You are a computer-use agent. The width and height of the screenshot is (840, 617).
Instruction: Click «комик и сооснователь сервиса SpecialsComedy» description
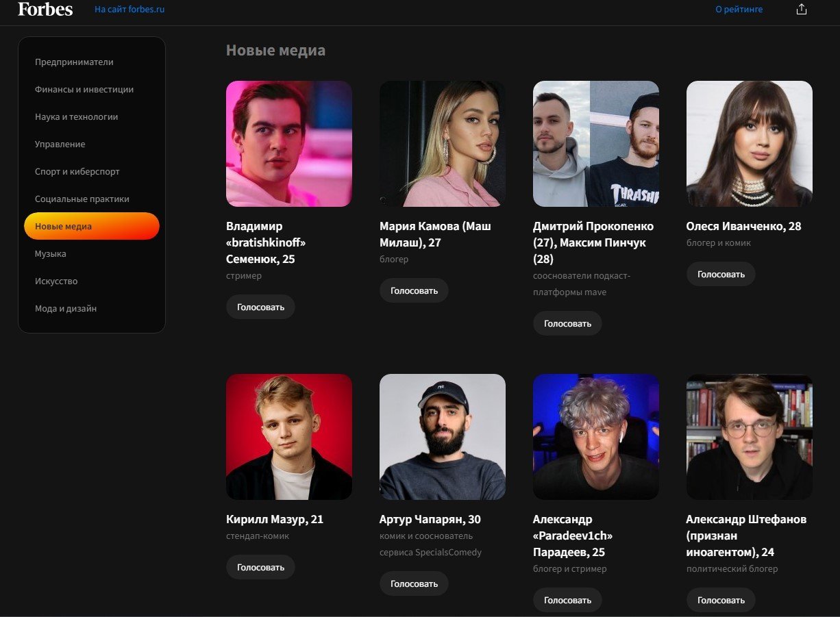pyautogui.click(x=430, y=544)
